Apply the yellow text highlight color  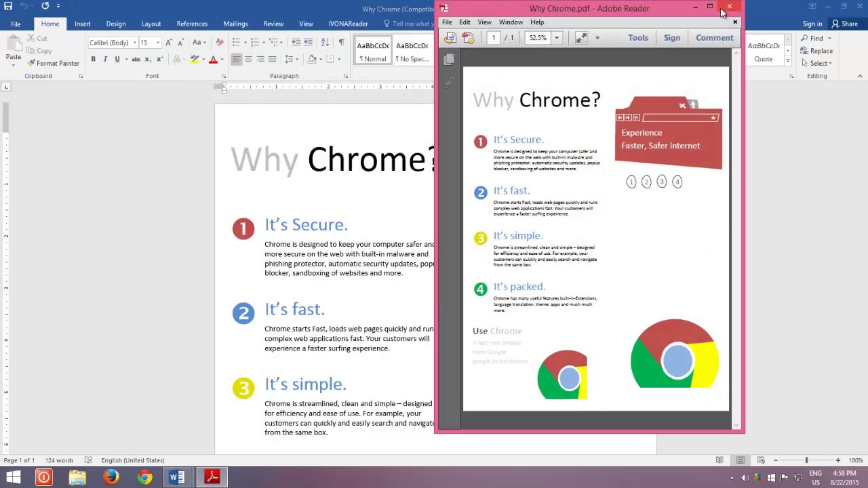coord(194,59)
